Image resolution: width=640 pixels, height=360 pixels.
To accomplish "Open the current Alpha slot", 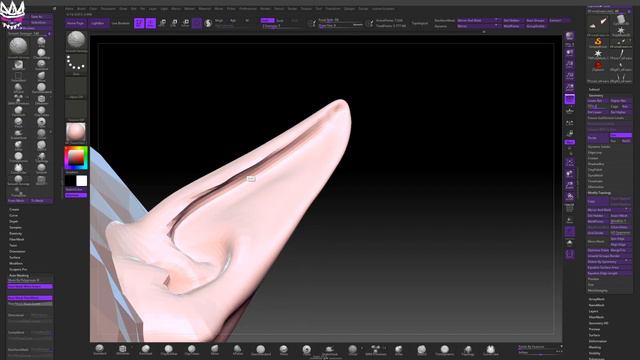I will tap(76, 88).
